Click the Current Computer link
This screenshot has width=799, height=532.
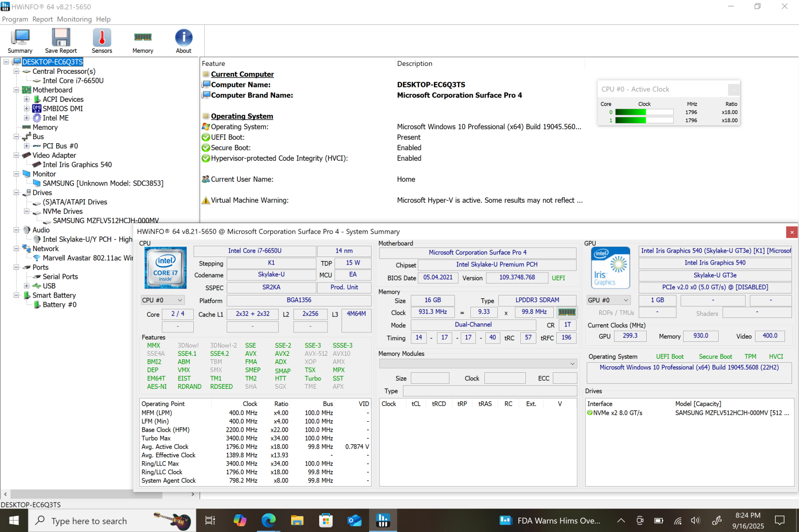(243, 74)
